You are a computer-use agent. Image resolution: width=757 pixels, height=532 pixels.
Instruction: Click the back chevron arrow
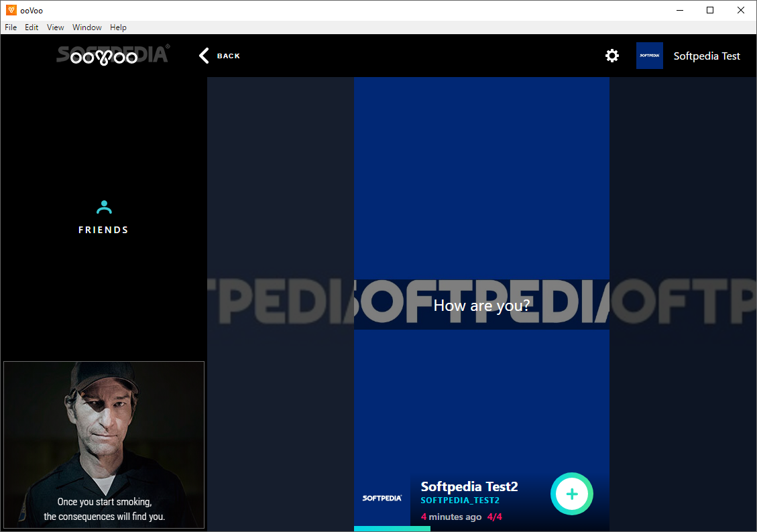point(205,56)
